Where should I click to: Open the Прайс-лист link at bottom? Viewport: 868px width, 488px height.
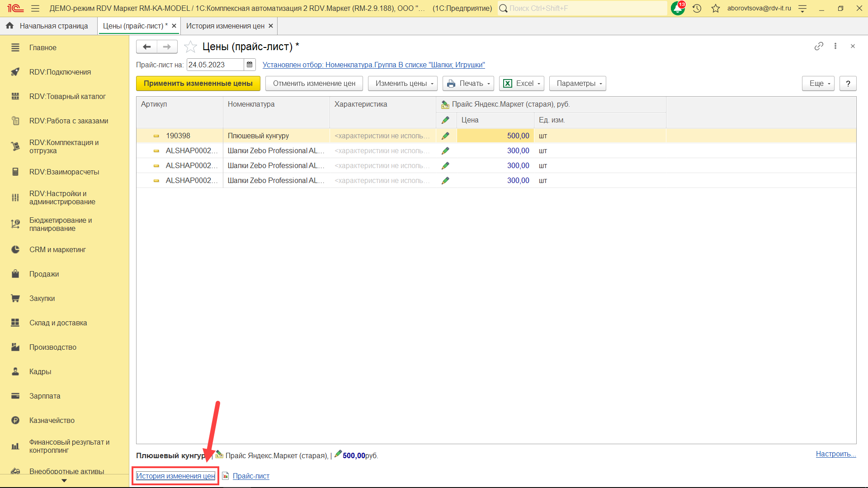tap(251, 476)
